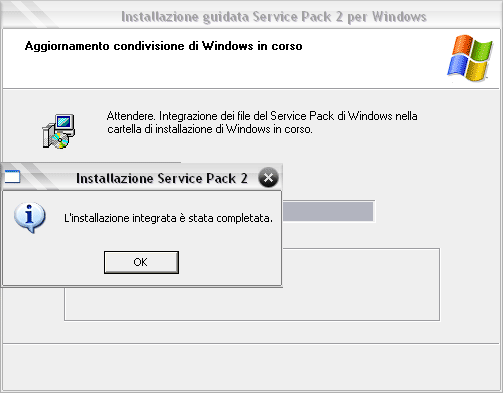The width and height of the screenshot is (503, 393).
Task: Click the Windows XP flag logo
Action: (470, 58)
